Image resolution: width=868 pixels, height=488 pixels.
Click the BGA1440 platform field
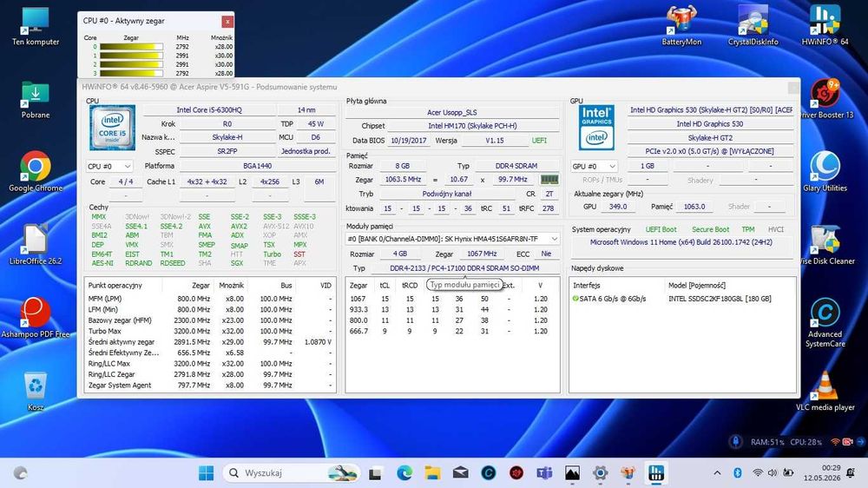click(x=258, y=166)
